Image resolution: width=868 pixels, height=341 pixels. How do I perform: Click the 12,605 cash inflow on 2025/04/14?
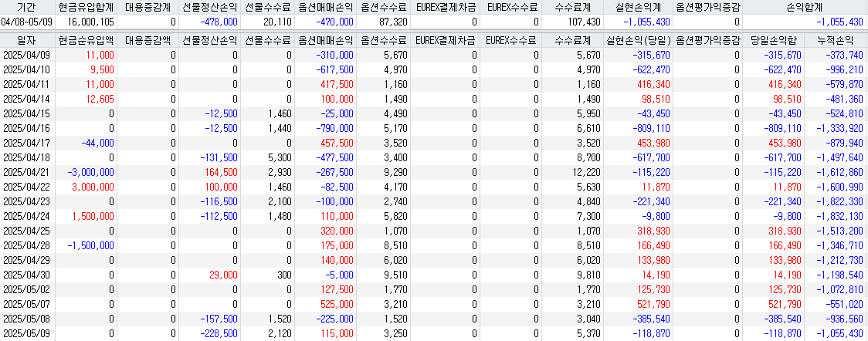[100, 99]
